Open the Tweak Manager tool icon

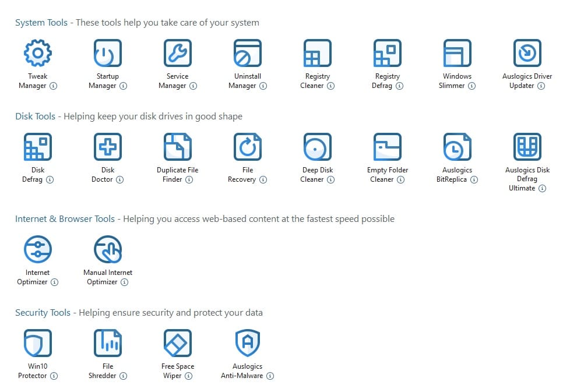38,53
